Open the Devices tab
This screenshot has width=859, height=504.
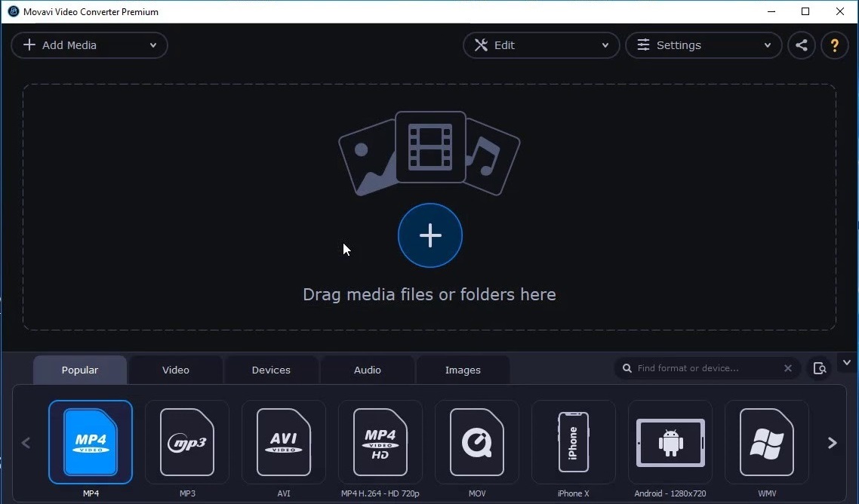271,370
